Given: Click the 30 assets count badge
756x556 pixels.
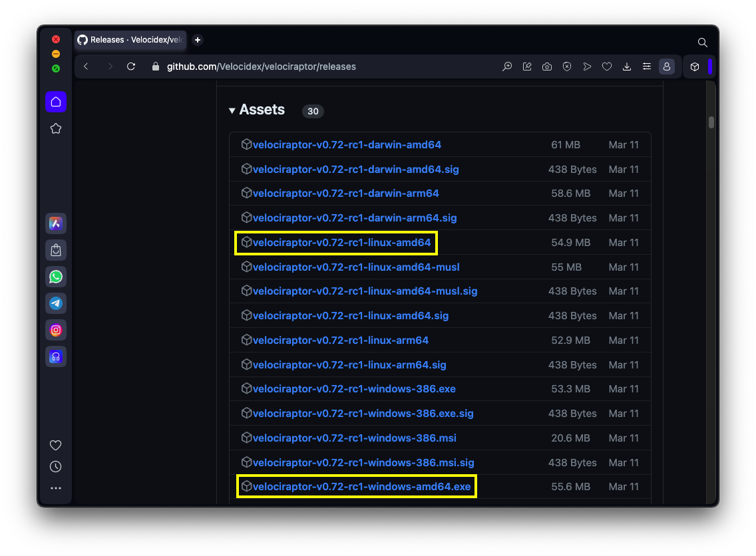Looking at the screenshot, I should (313, 111).
